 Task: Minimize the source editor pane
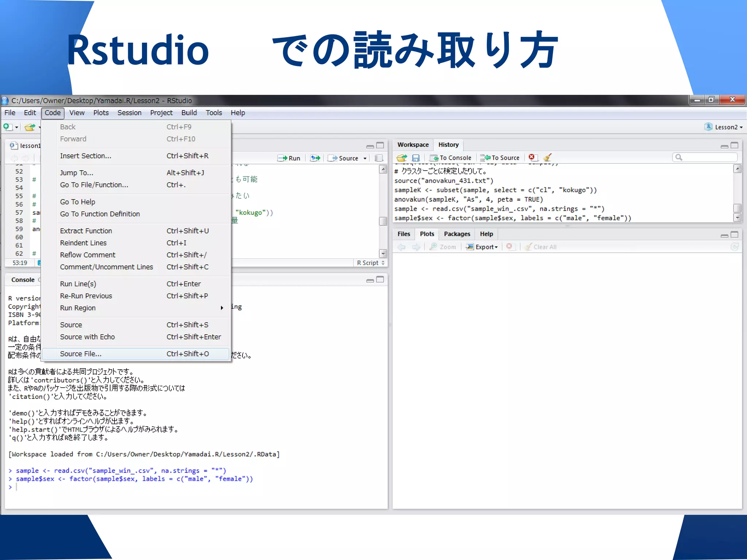[x=370, y=146]
